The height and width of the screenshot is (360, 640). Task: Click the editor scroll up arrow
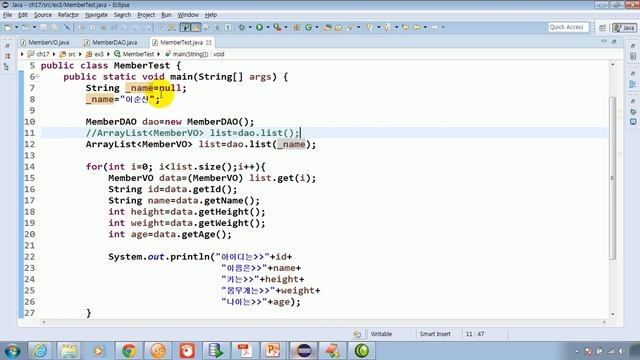[613, 64]
